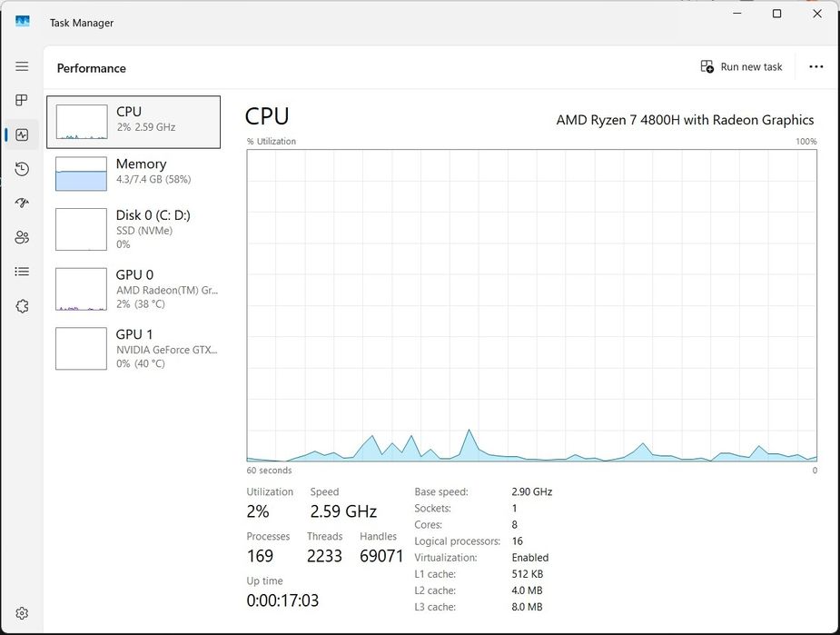Viewport: 840px width, 635px height.
Task: Click the AMD Ryzen 7 4800H processor name
Action: click(x=685, y=120)
